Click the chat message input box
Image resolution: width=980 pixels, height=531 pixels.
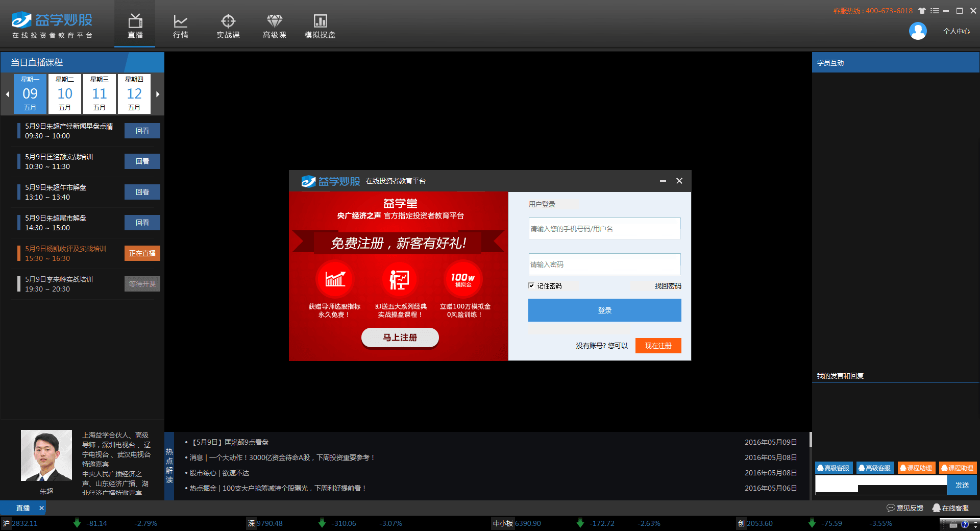(x=881, y=485)
